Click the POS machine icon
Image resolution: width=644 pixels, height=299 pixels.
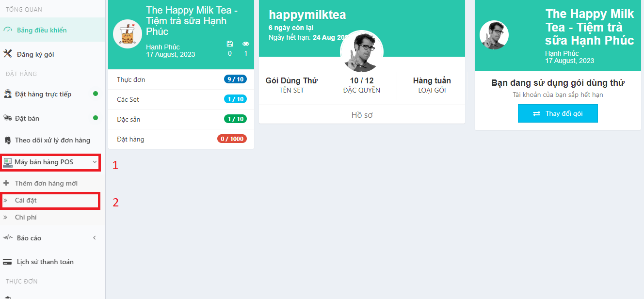(8, 162)
